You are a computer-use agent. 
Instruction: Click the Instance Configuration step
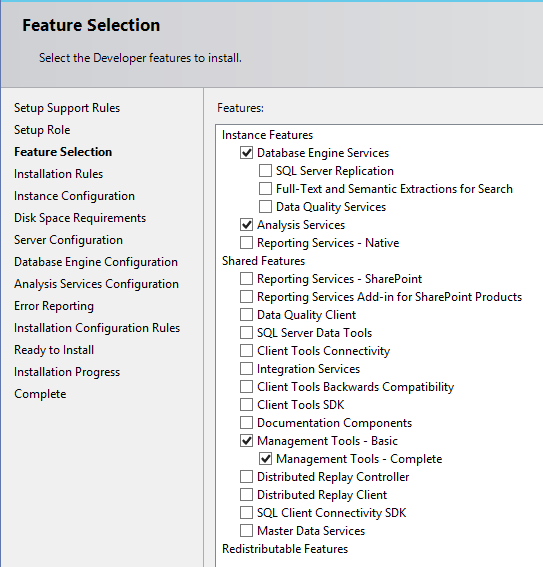74,196
